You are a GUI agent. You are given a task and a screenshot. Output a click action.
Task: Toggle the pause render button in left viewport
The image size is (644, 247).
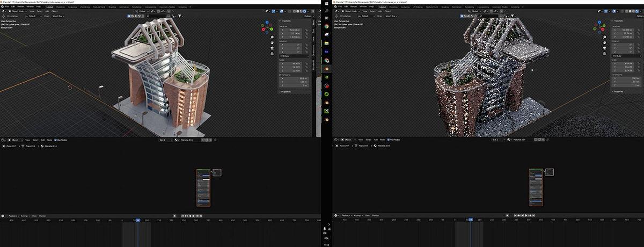312,11
